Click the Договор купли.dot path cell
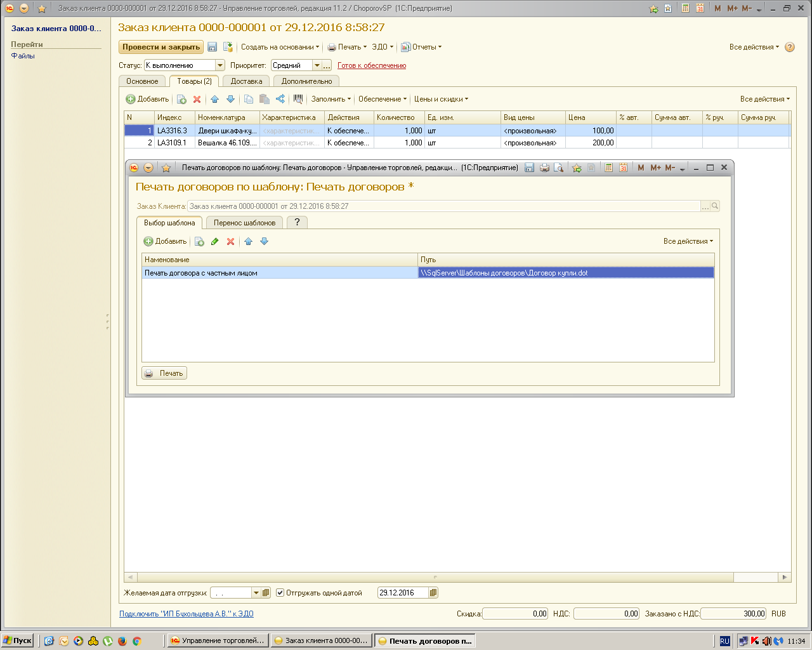 [x=566, y=273]
